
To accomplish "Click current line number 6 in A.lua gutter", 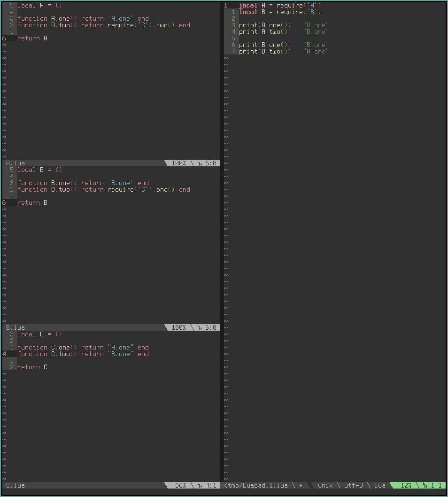I will point(4,39).
